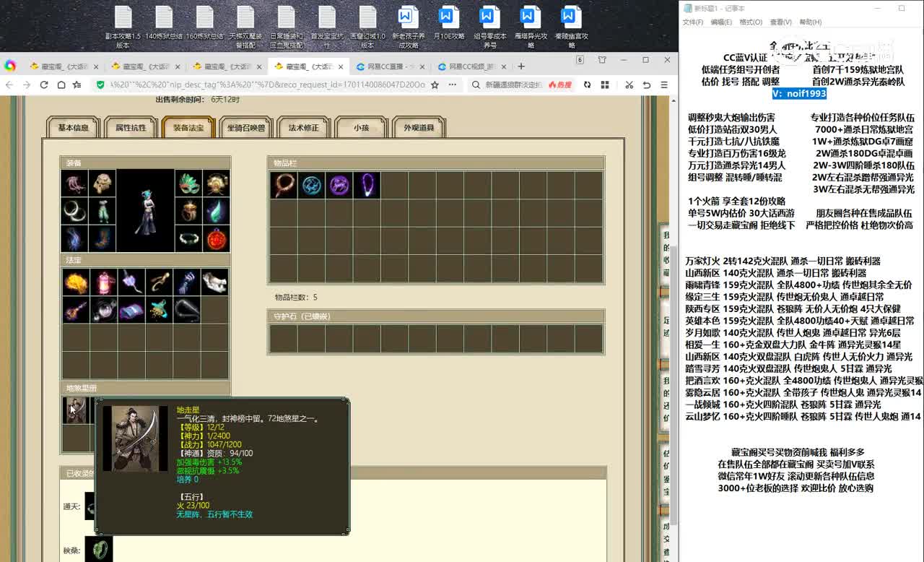Viewport: 924px width, 562px height.
Task: Open Notepad 格式(O) menu
Action: coord(751,22)
